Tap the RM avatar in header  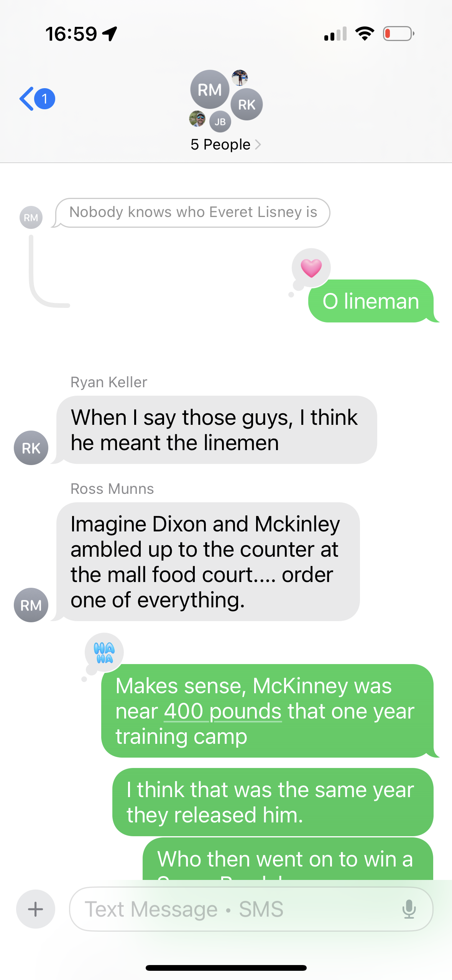tap(210, 89)
